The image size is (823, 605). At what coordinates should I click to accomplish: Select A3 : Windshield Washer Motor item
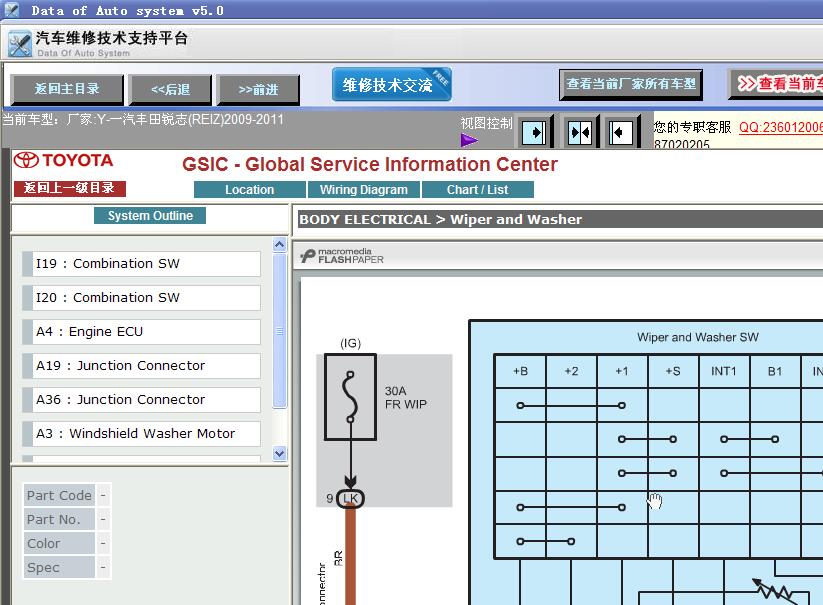[142, 434]
